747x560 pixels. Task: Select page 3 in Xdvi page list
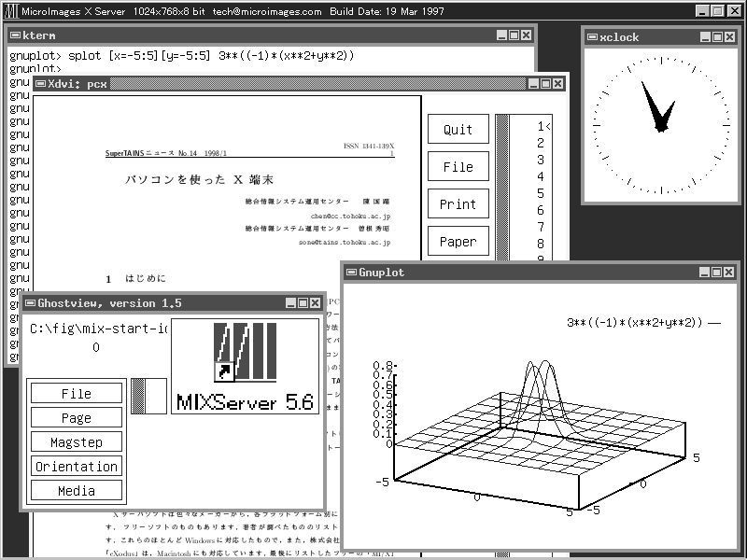pos(541,160)
